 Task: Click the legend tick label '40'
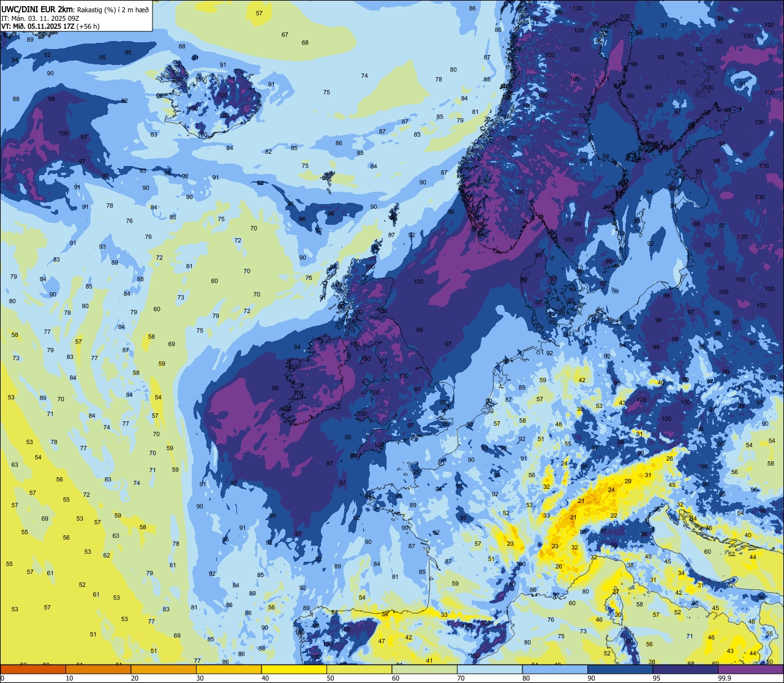(265, 678)
